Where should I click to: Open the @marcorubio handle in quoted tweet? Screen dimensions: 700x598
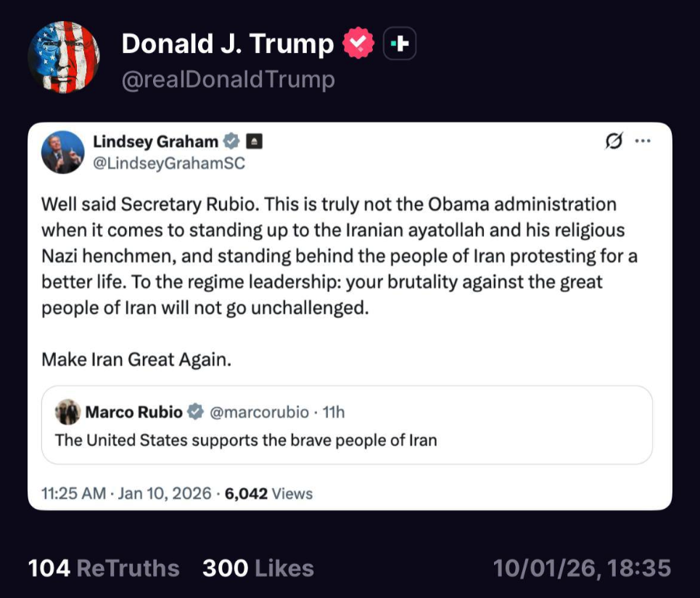pyautogui.click(x=259, y=412)
